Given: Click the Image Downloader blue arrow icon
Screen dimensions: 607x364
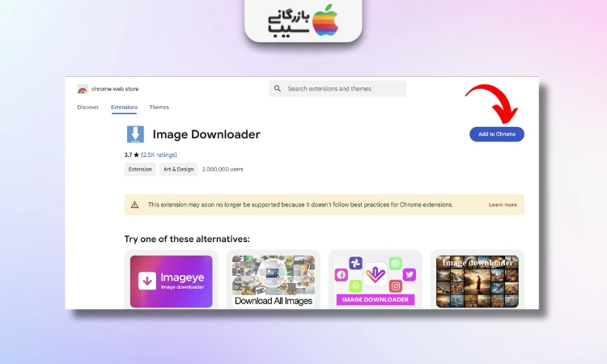Looking at the screenshot, I should 135,134.
